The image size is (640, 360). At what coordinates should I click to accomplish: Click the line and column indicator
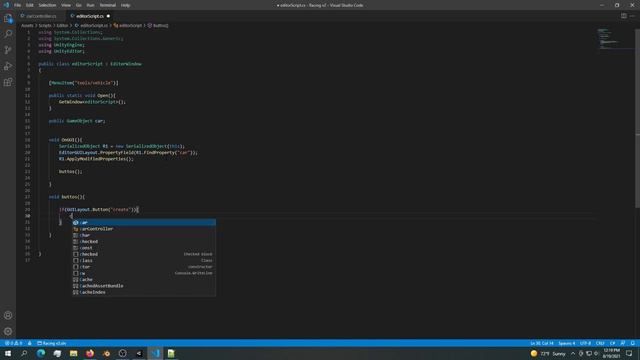coord(542,343)
